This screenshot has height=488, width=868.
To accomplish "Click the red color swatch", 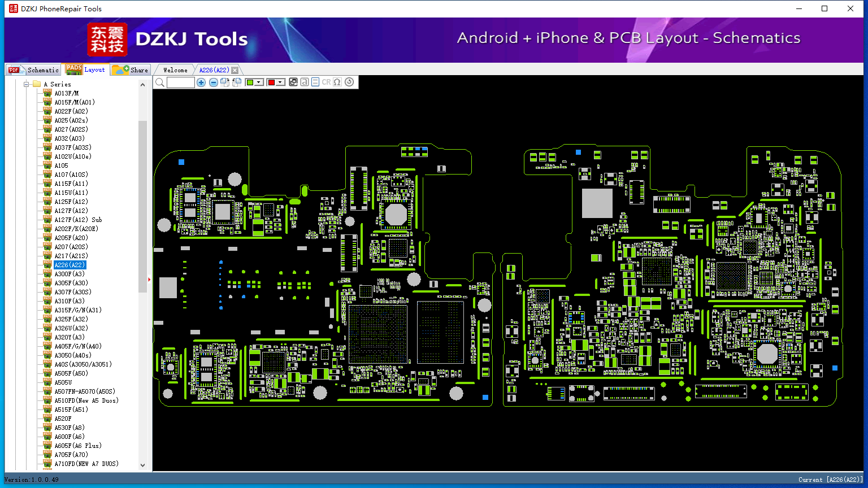I will click(x=271, y=82).
